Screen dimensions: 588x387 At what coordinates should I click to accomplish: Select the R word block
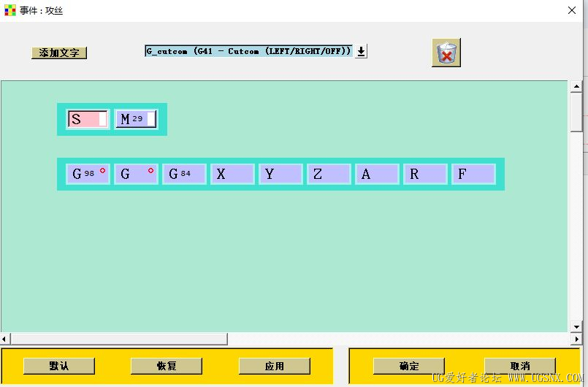point(425,174)
